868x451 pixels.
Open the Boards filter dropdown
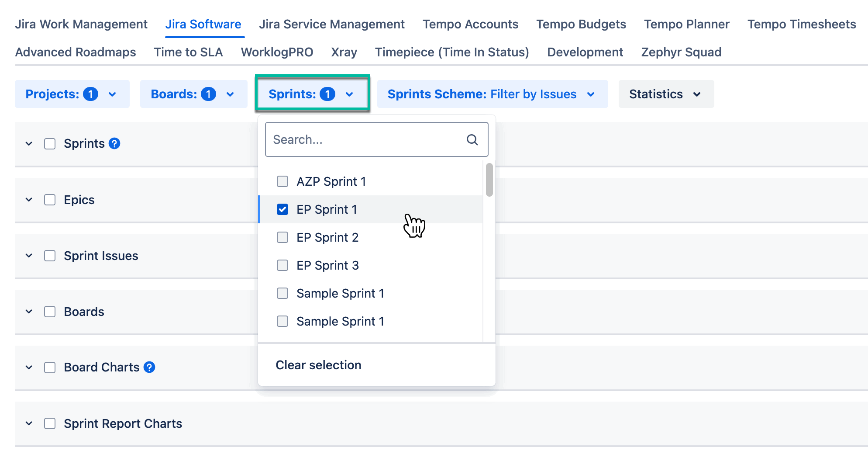click(x=193, y=94)
